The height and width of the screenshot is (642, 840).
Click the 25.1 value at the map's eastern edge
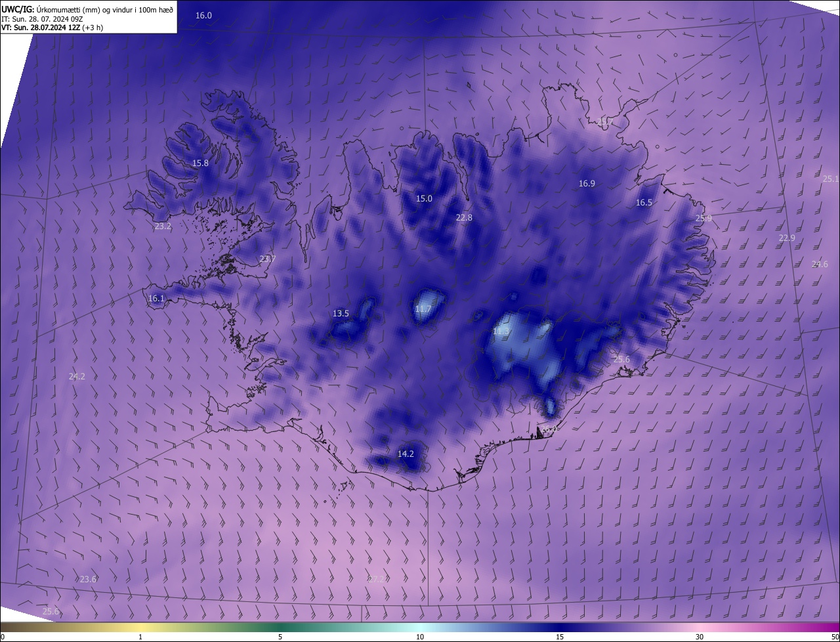(x=831, y=179)
